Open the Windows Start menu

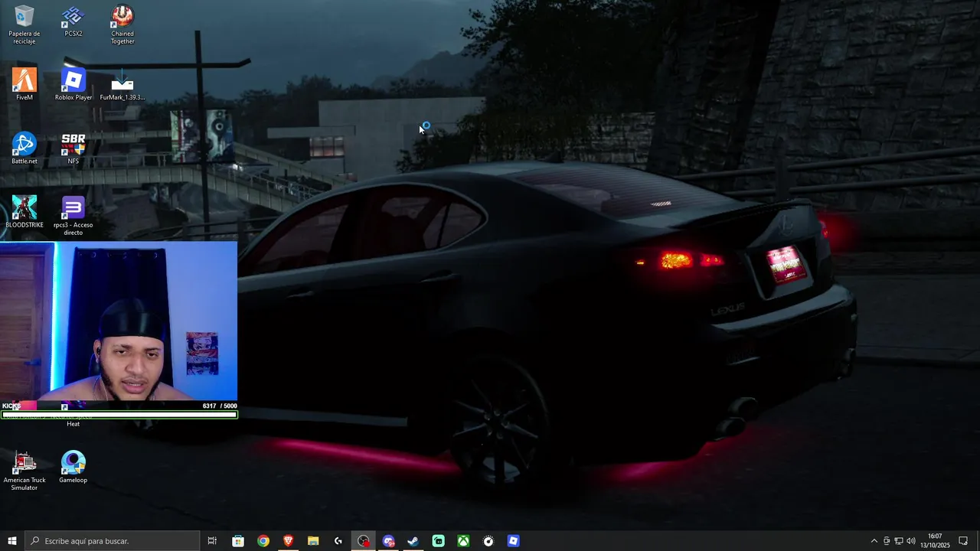coord(12,541)
